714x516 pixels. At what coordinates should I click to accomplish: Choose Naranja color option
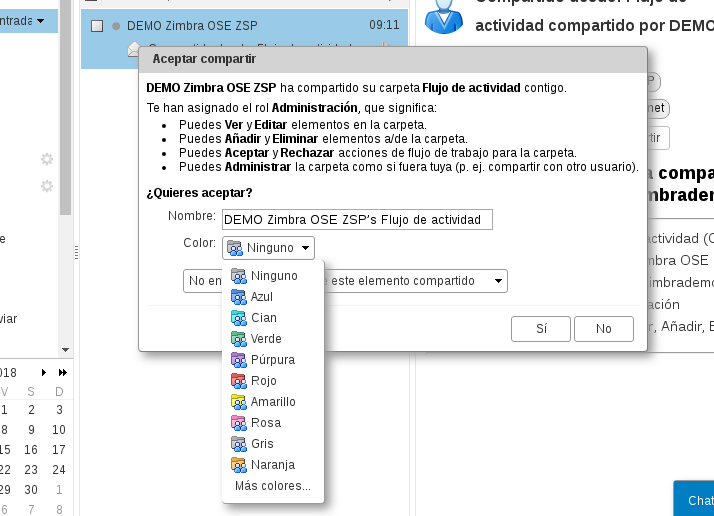tap(273, 464)
